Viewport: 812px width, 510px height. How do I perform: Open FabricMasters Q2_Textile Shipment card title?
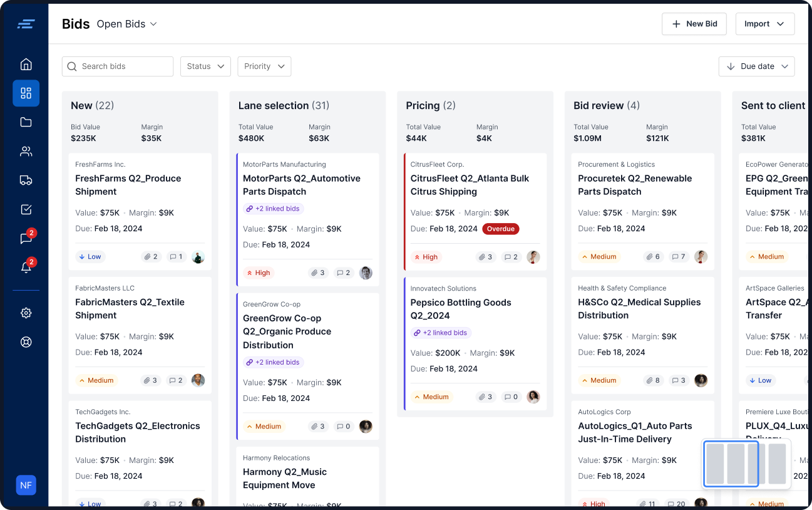pos(130,309)
